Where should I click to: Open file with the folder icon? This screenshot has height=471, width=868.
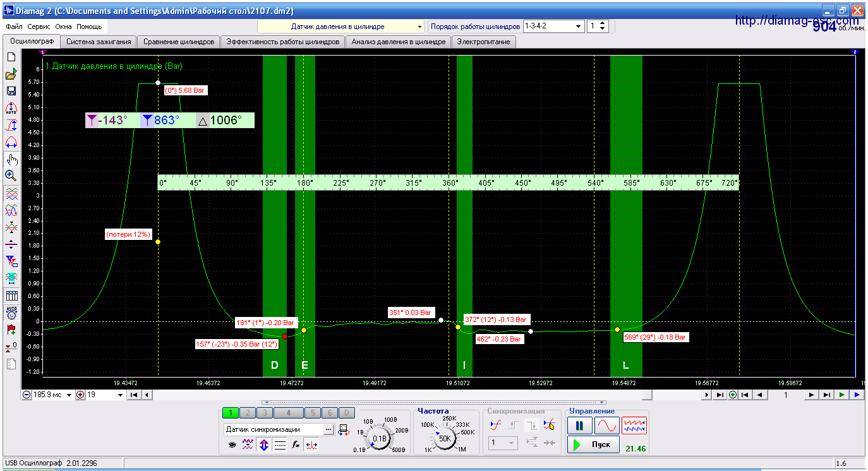(11, 75)
